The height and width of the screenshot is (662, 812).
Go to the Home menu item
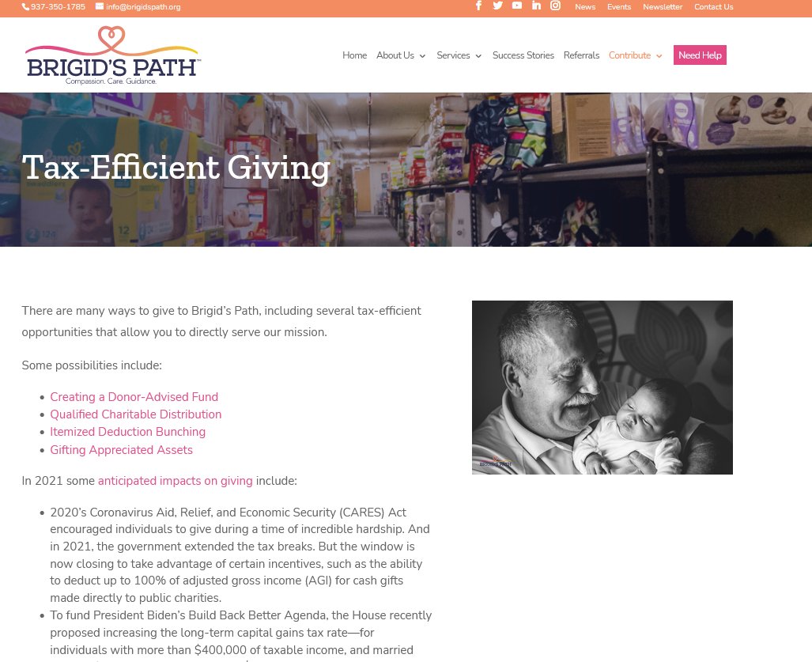[x=355, y=55]
